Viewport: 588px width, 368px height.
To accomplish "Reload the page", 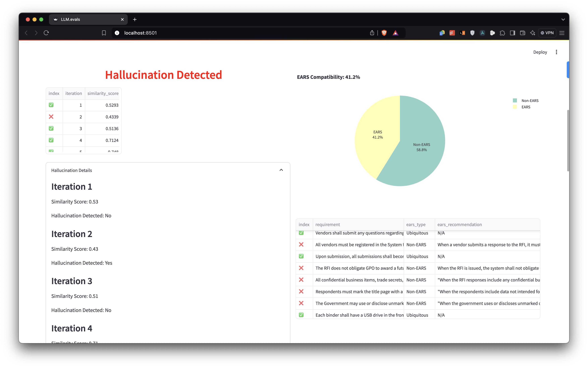I will click(x=46, y=33).
